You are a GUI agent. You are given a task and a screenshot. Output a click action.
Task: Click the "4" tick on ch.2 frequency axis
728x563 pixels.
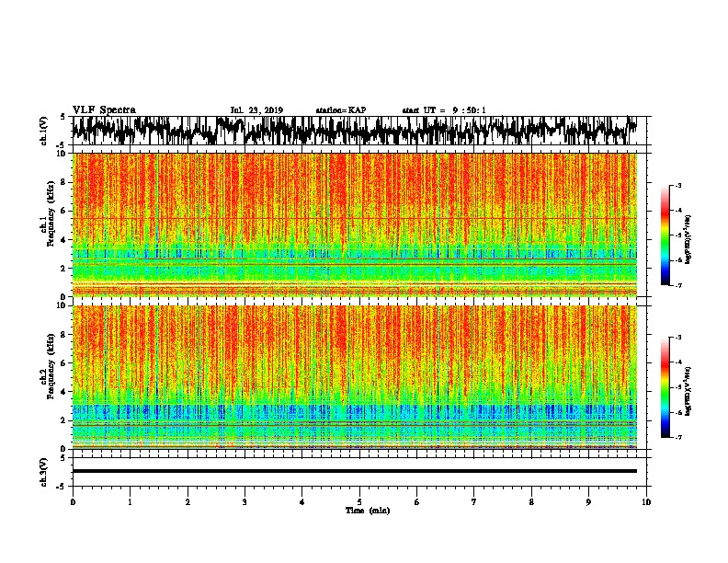click(63, 392)
